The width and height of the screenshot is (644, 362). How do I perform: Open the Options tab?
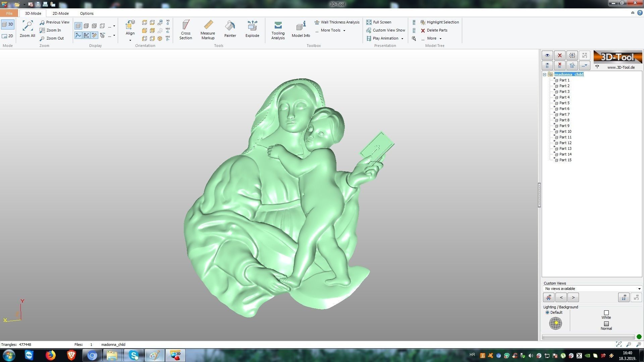tap(87, 13)
